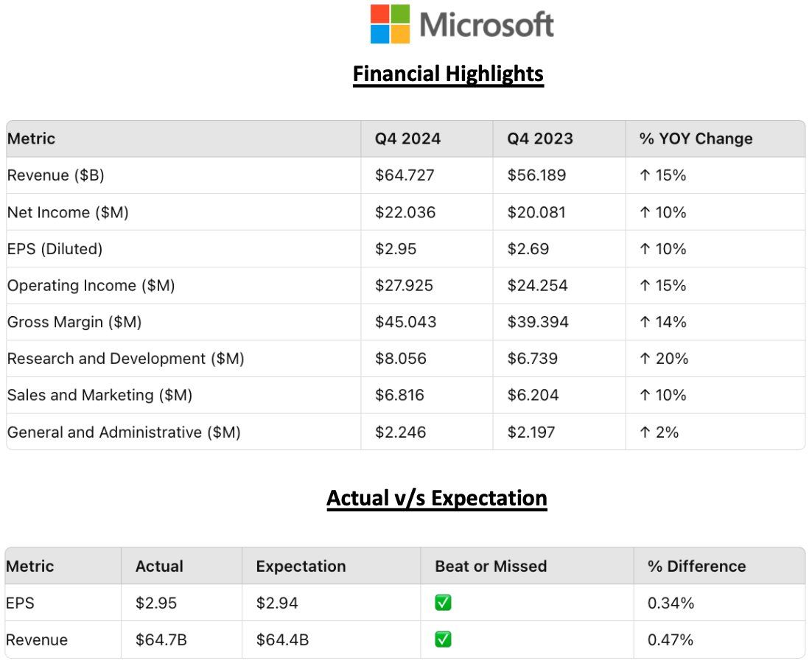Click the up arrow beside 14% YOY change
Screen dimensions: 812x666
[645, 322]
